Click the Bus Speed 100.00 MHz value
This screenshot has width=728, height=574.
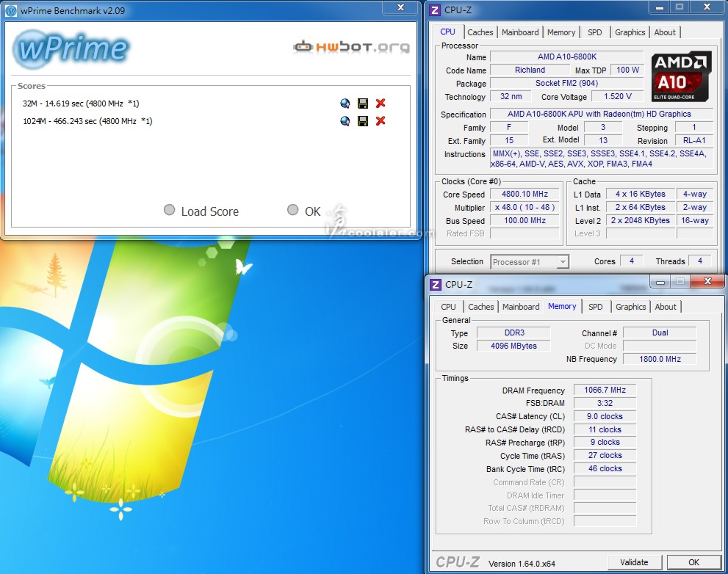click(x=525, y=220)
